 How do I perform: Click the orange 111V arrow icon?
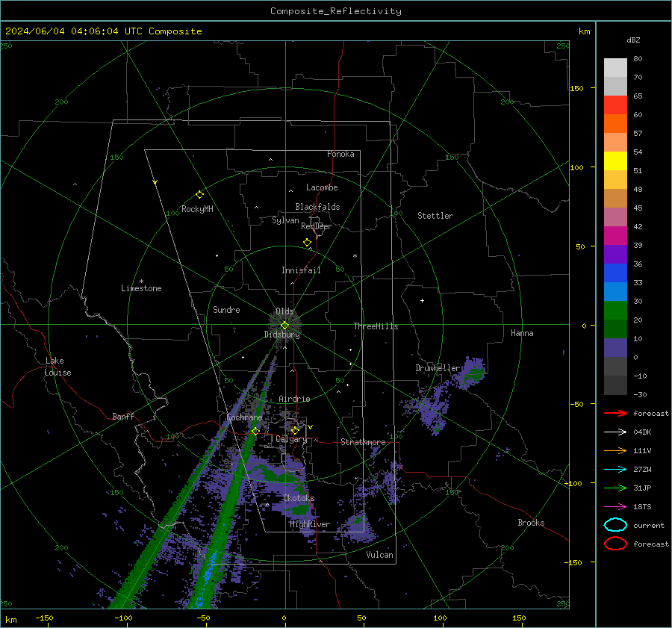(x=615, y=450)
